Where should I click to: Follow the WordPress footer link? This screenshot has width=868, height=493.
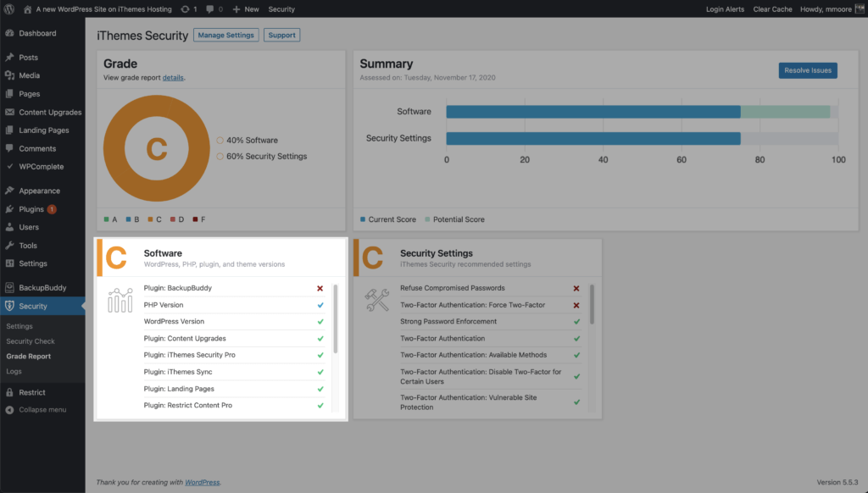pos(202,483)
